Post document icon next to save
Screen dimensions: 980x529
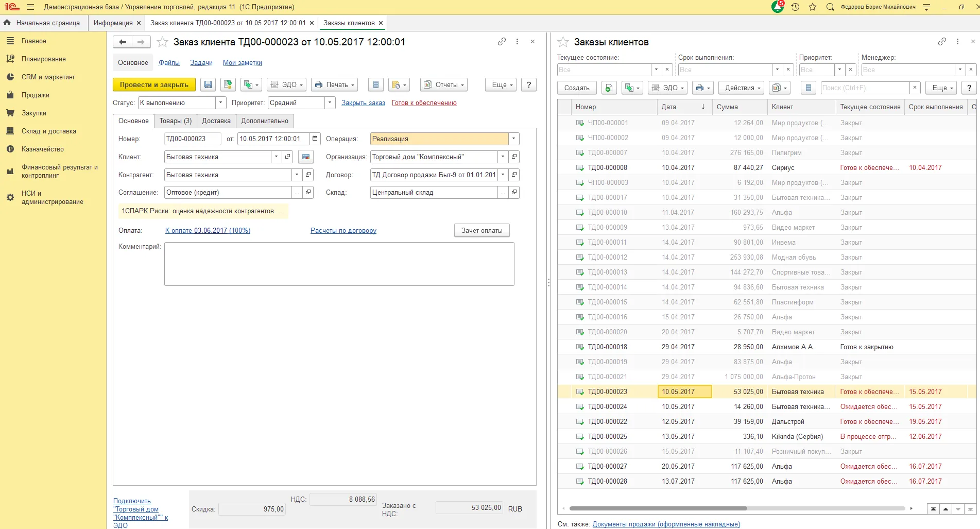[228, 85]
